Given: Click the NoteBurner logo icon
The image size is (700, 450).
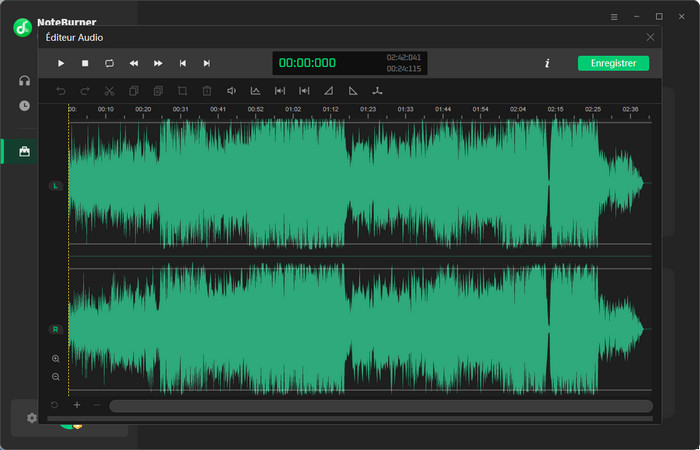Looking at the screenshot, I should [22, 28].
